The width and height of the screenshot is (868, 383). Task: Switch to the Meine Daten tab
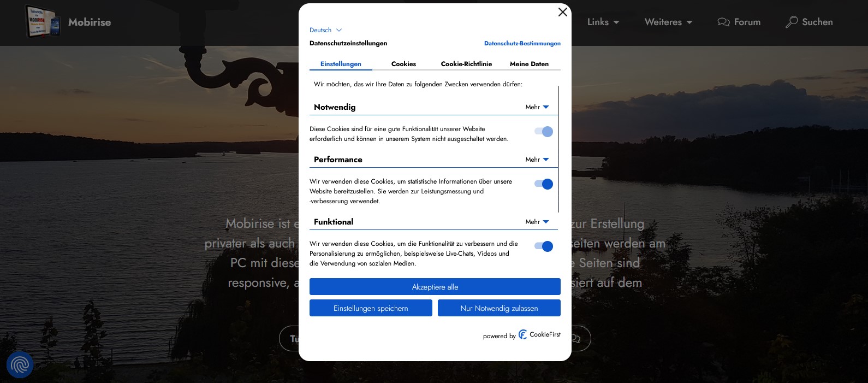click(529, 64)
